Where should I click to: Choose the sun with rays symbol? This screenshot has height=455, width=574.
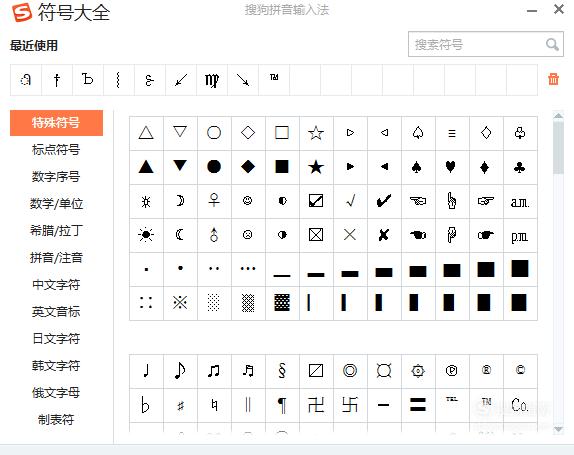click(146, 235)
